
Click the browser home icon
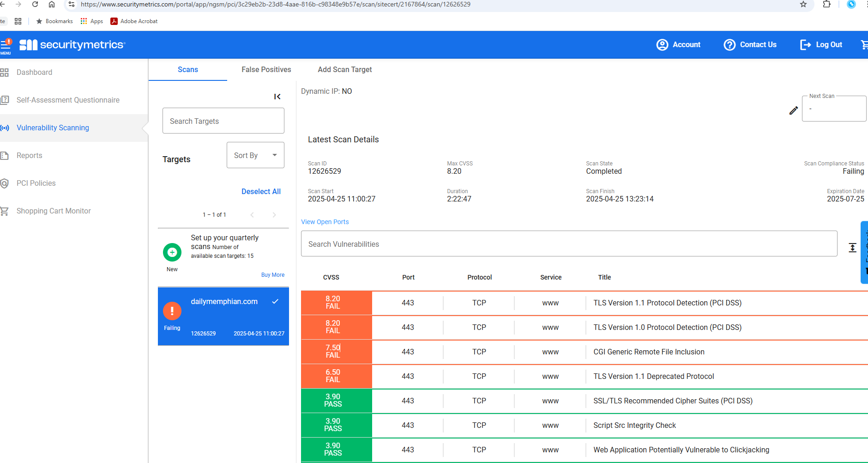click(x=52, y=4)
